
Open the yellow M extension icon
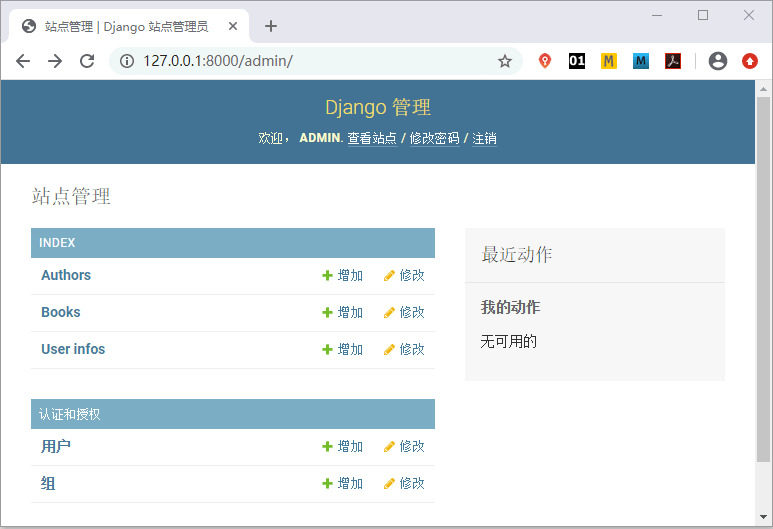point(609,61)
